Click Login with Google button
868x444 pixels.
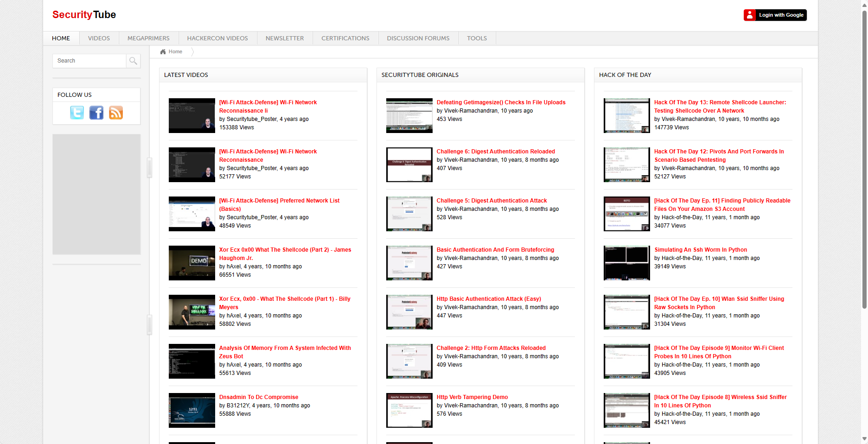point(775,15)
